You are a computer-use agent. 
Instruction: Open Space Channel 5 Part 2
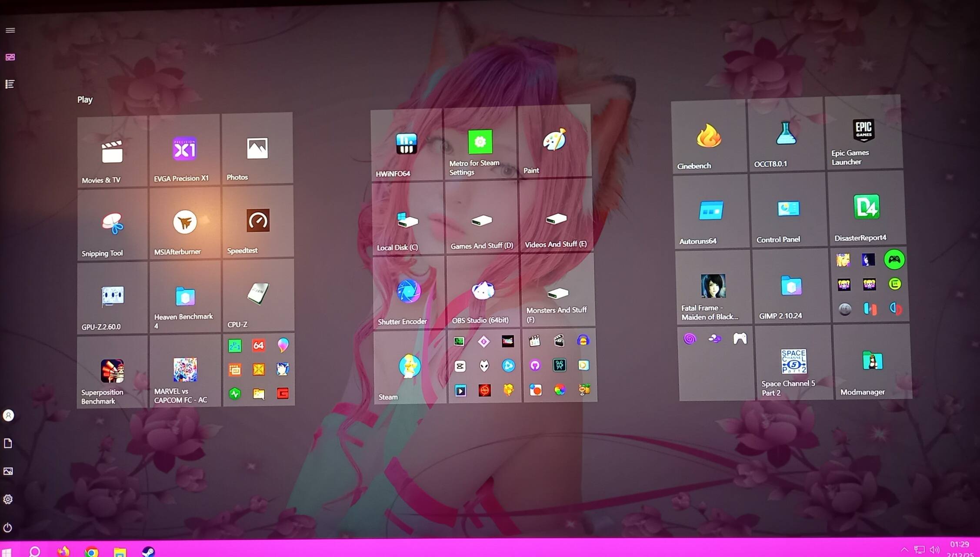pyautogui.click(x=794, y=363)
